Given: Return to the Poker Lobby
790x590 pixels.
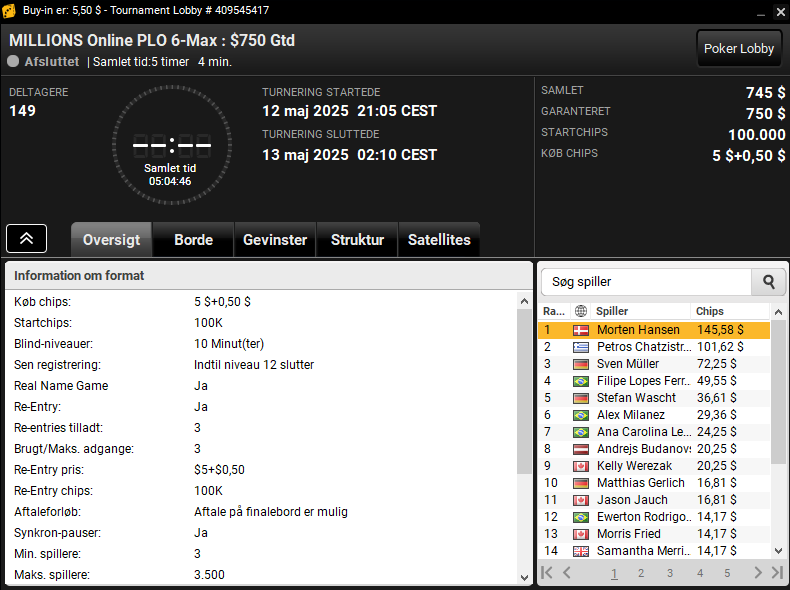Looking at the screenshot, I should click(739, 48).
